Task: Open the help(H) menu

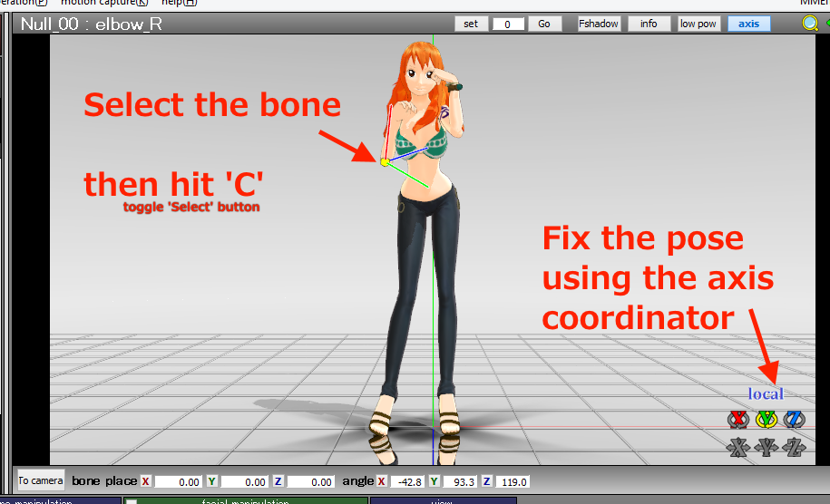Action: tap(179, 4)
